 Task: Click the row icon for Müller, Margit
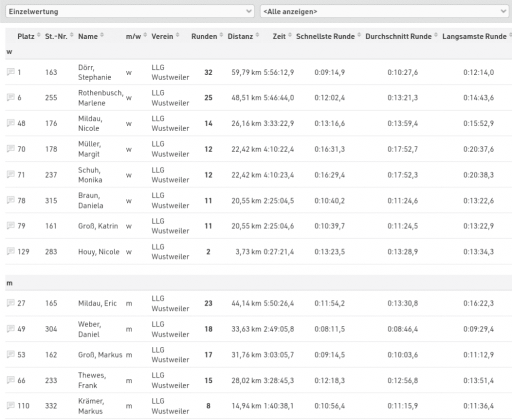tap(10, 149)
